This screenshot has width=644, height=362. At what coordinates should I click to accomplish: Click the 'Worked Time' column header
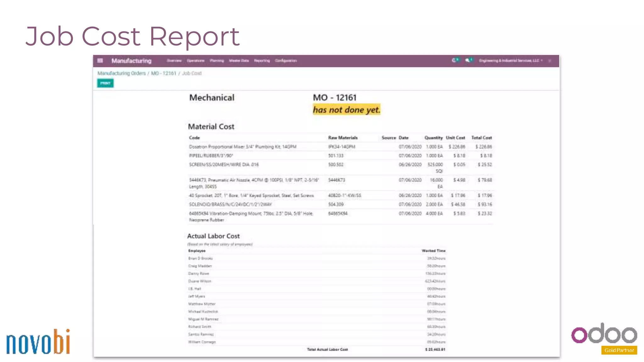(x=434, y=251)
